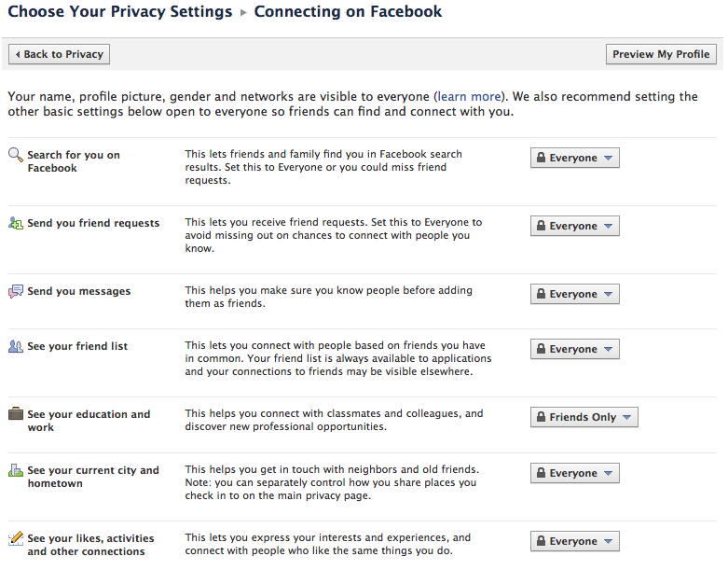The height and width of the screenshot is (570, 728).
Task: Click the Preview My Profile button
Action: click(661, 54)
